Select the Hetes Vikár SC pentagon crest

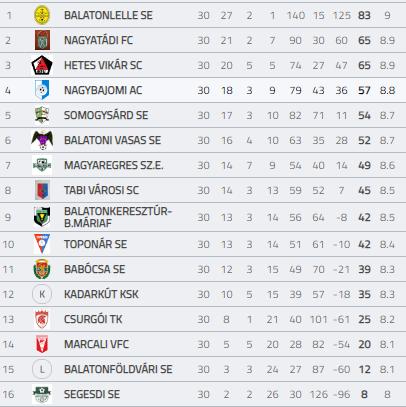(42, 65)
